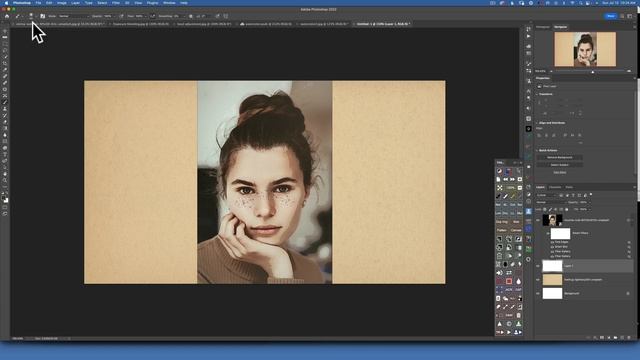
Task: Hide the Smart Filters mask
Action: 548,233
